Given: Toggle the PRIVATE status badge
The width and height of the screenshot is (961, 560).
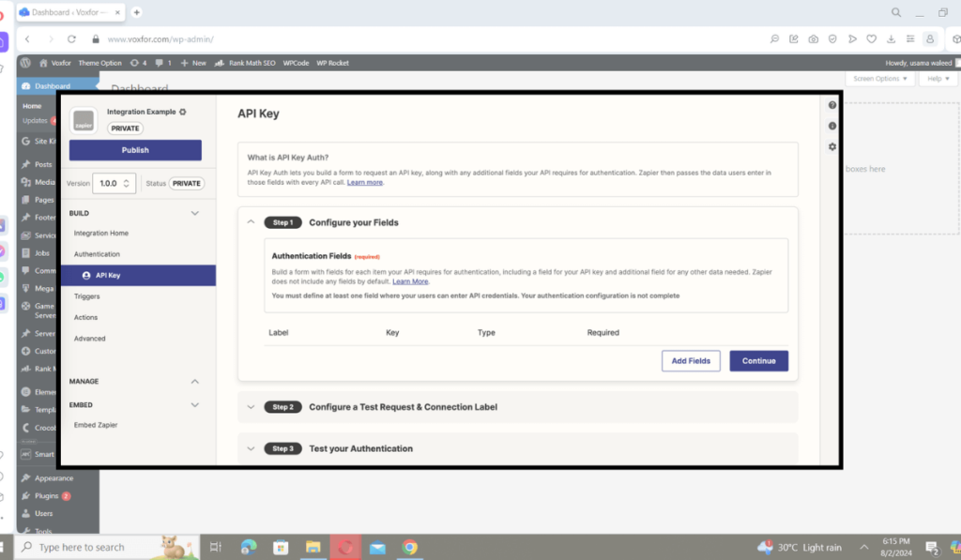Looking at the screenshot, I should [x=185, y=183].
